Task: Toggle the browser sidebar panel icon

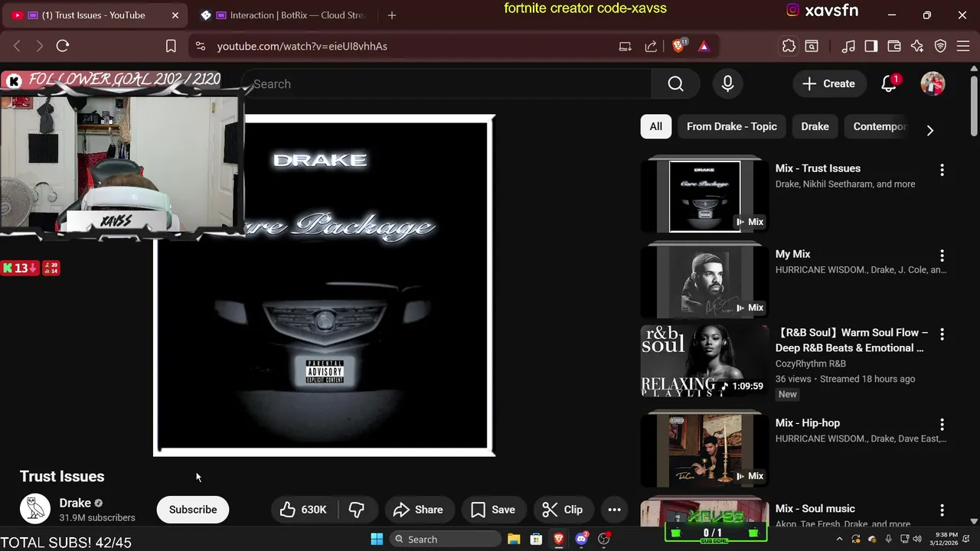Action: coord(871,46)
